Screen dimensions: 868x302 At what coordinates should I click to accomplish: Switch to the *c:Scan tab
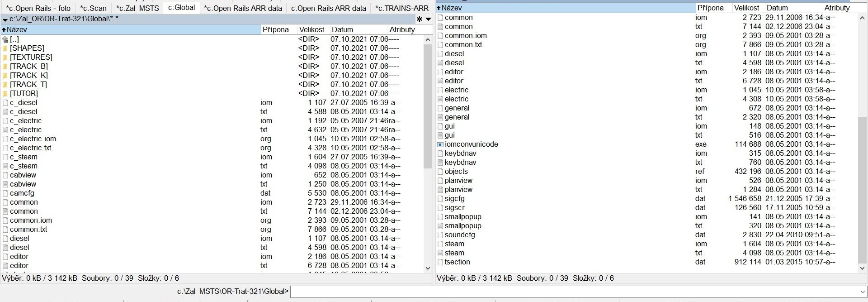coord(93,8)
